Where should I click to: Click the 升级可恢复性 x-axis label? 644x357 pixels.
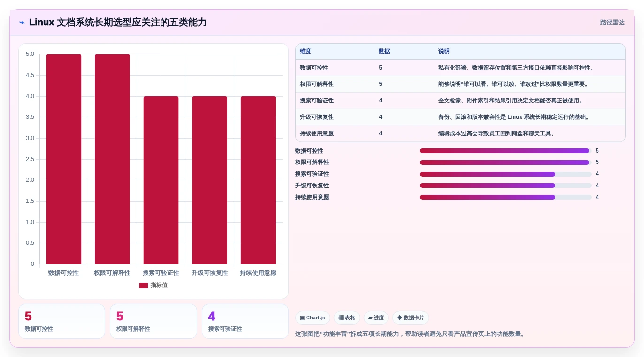[209, 273]
